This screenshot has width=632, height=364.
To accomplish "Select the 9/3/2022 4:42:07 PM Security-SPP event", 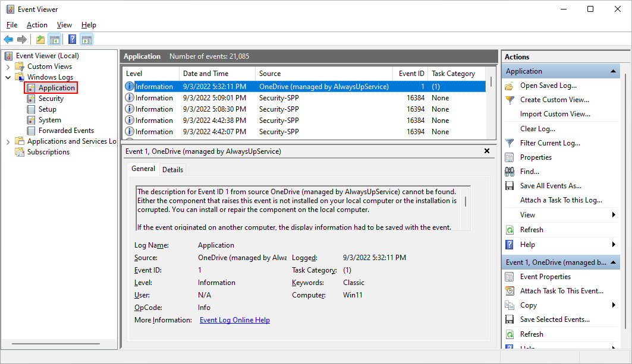I will pyautogui.click(x=305, y=132).
